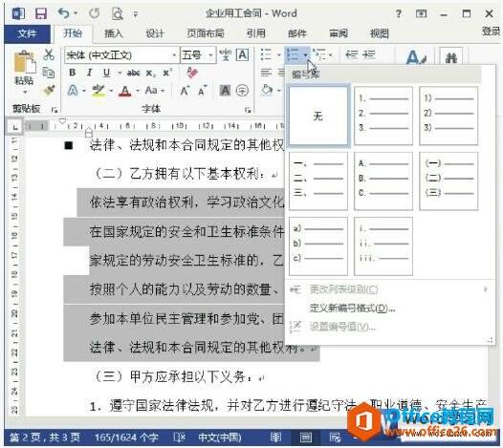
Task: Open the Font dialog launcher
Action: [x=248, y=110]
